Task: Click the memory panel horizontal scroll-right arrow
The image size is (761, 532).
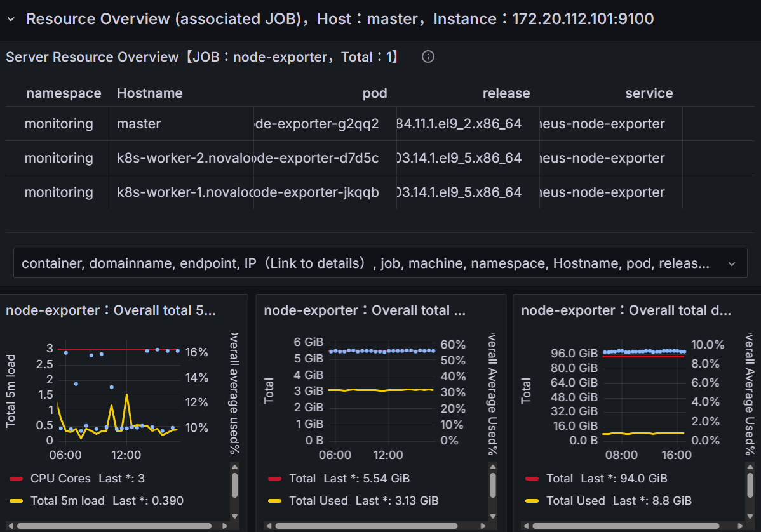Action: point(483,526)
